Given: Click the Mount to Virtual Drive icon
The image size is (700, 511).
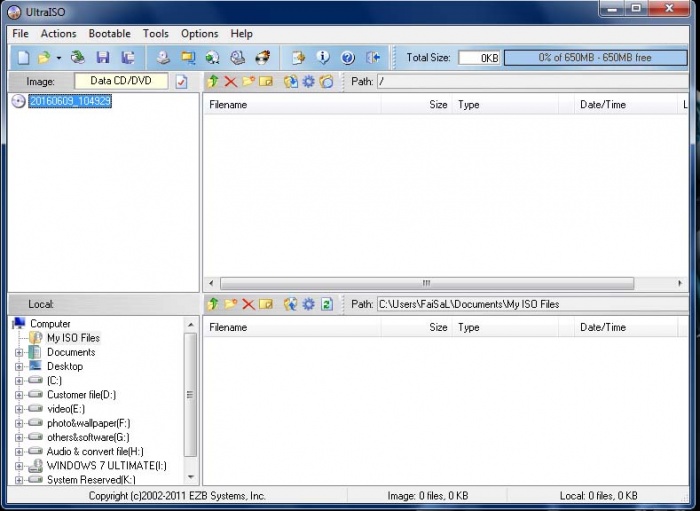Looking at the screenshot, I should [x=238, y=58].
